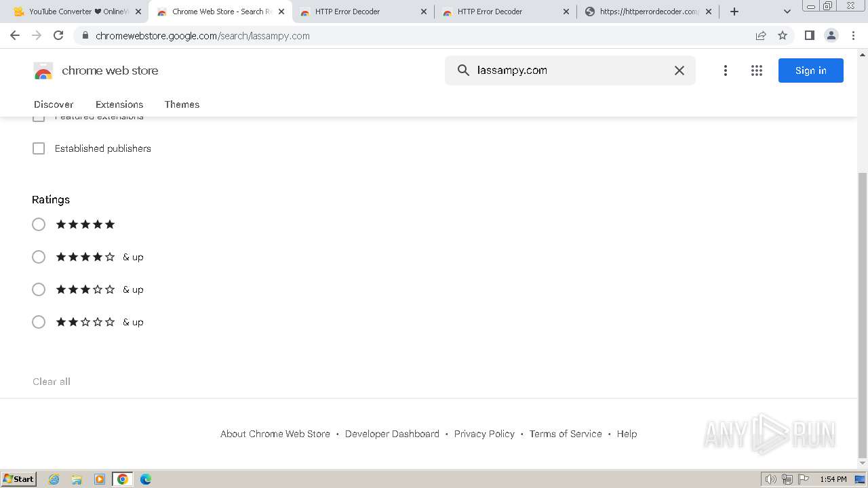Open File Explorer from taskbar
Viewport: 868px width, 488px height.
coord(77,479)
